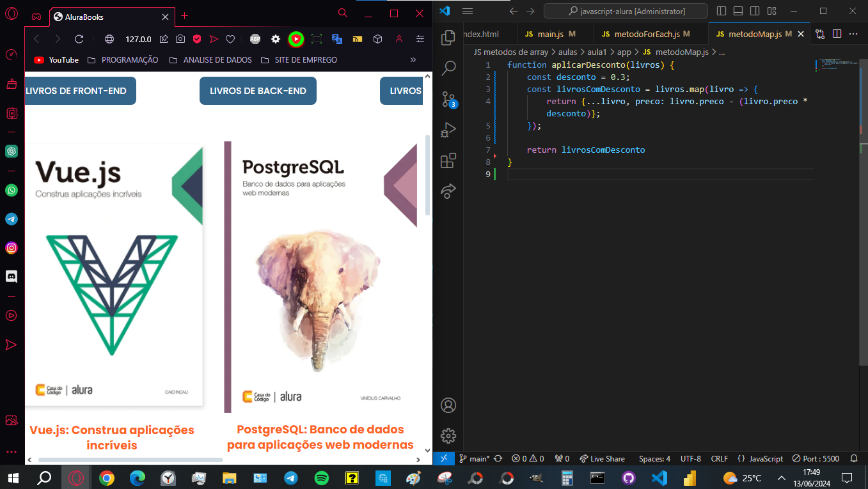Open Adblock Plus ABP extension

[255, 39]
